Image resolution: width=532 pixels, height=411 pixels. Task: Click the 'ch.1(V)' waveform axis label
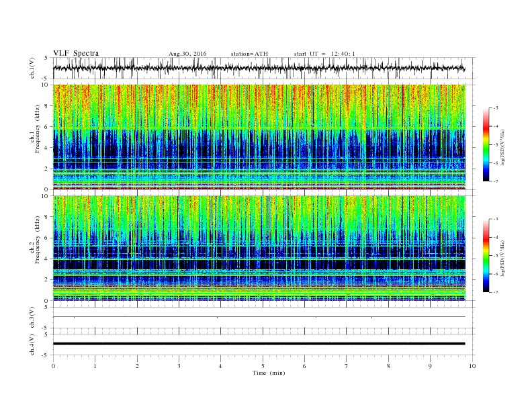(x=32, y=68)
